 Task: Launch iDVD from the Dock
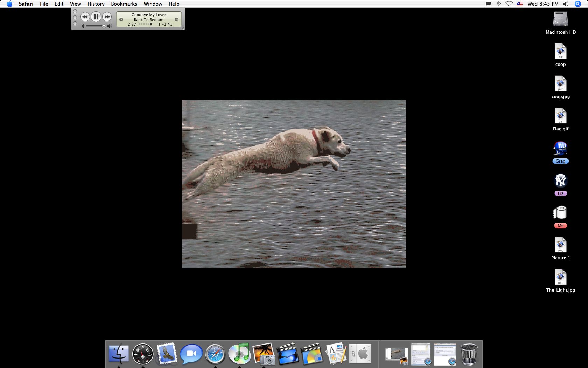[312, 354]
